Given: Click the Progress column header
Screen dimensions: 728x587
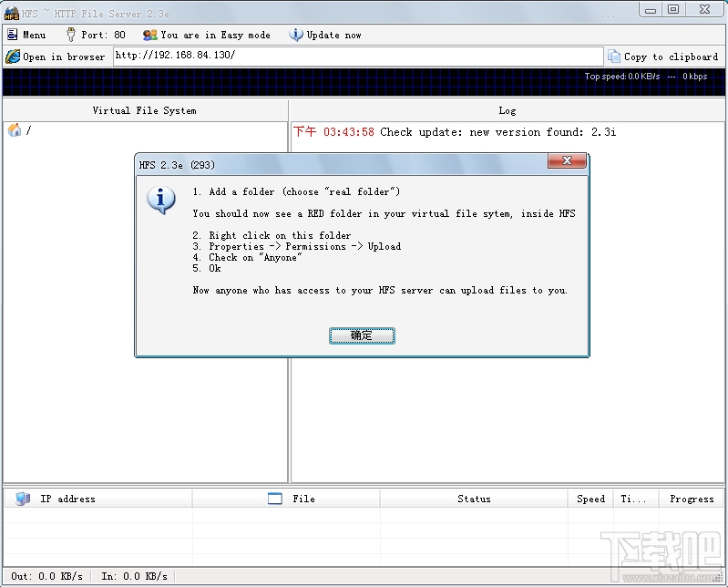Looking at the screenshot, I should pos(692,499).
